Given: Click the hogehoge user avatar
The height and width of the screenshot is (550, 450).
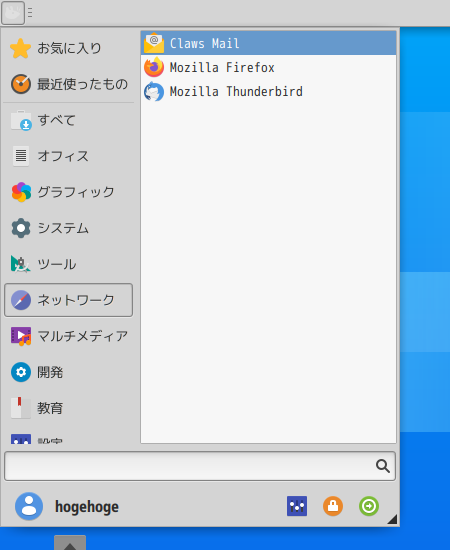Looking at the screenshot, I should (29, 507).
